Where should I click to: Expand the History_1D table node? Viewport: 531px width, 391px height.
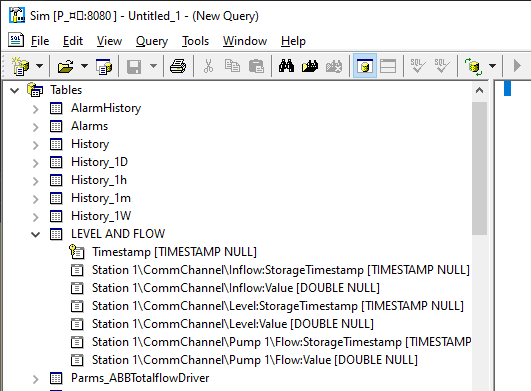tap(36, 162)
